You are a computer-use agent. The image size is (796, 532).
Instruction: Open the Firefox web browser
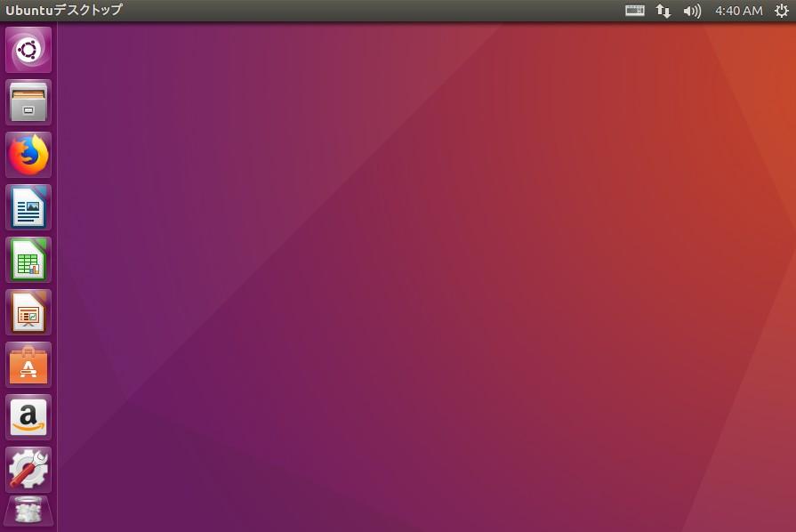point(28,153)
